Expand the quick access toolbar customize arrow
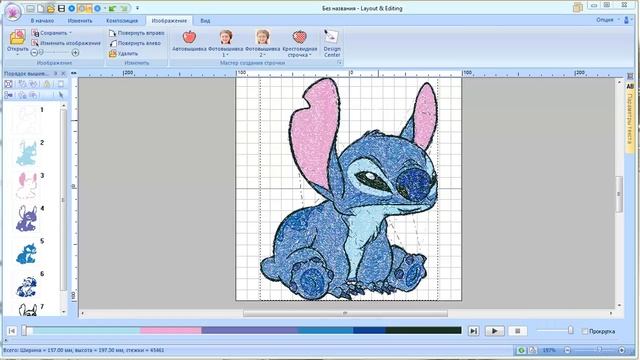 (138, 8)
